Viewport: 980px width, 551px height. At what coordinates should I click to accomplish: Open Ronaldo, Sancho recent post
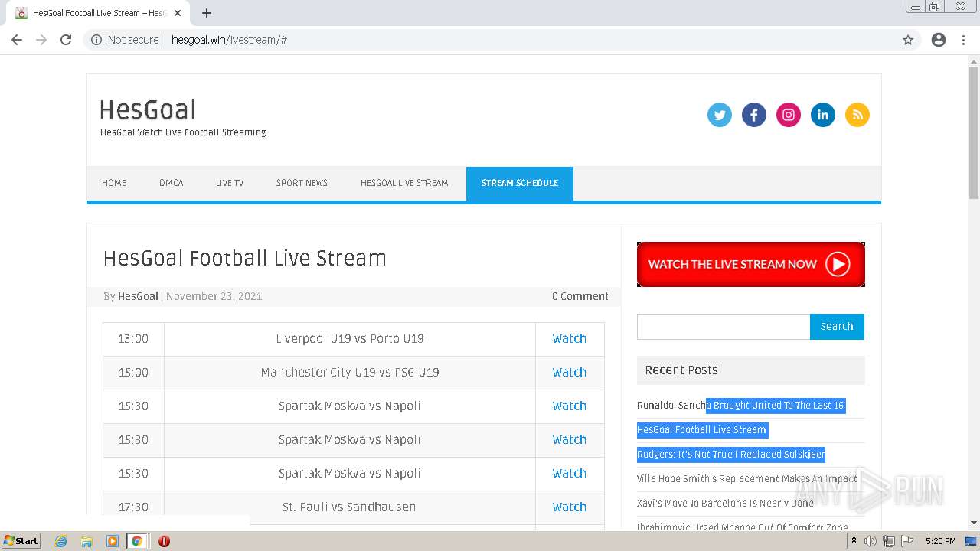point(740,405)
